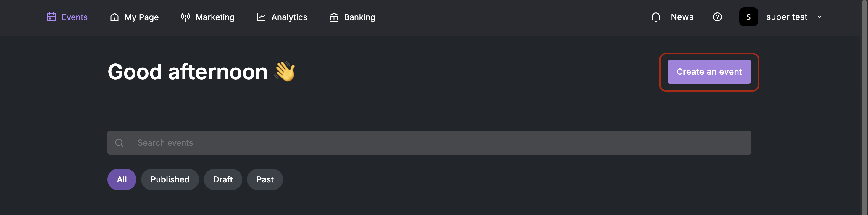
Task: Show Past events filter
Action: point(265,179)
